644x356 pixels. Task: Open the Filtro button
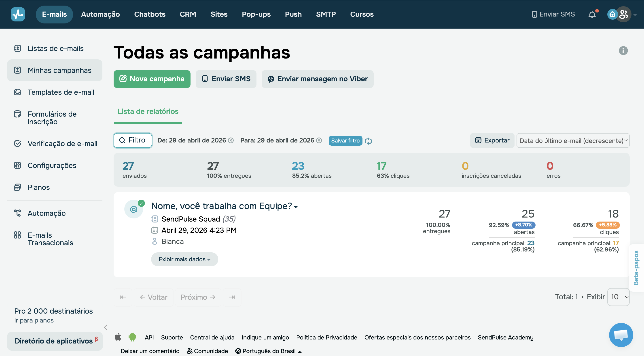(133, 140)
